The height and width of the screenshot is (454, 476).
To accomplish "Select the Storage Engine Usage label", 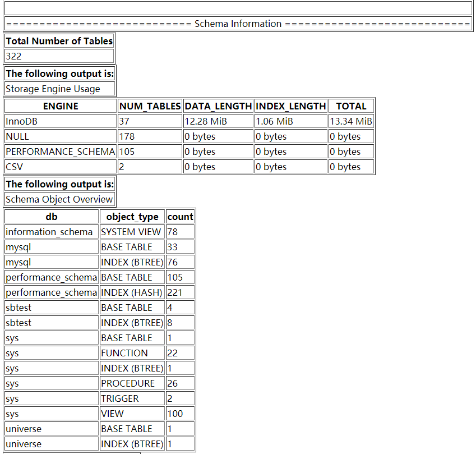I will coord(60,89).
